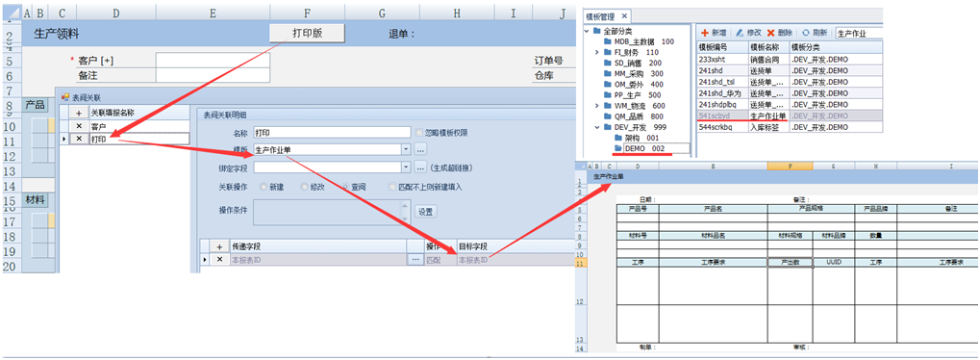Tick the 匹配不上则新建填入 checkbox
This screenshot has width=980, height=360.
(392, 187)
